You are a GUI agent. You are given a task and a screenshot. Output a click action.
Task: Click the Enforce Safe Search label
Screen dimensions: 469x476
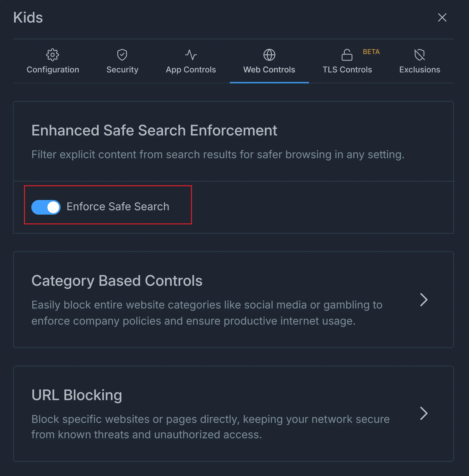(x=117, y=206)
